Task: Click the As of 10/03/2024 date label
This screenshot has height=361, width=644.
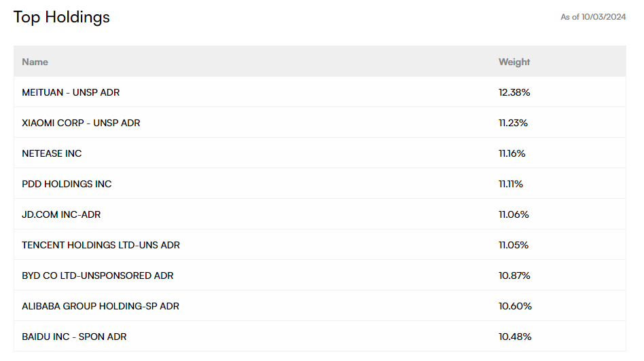Action: (593, 17)
